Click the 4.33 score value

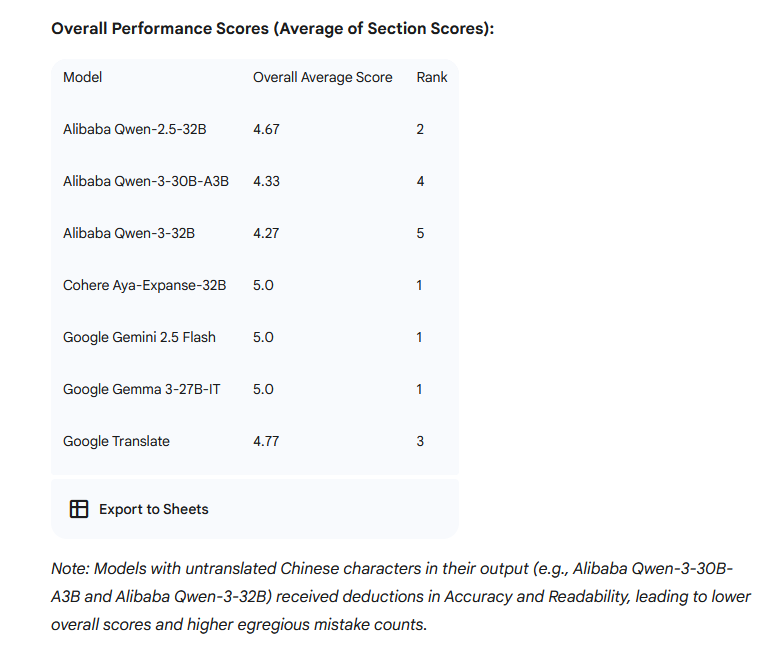(266, 181)
